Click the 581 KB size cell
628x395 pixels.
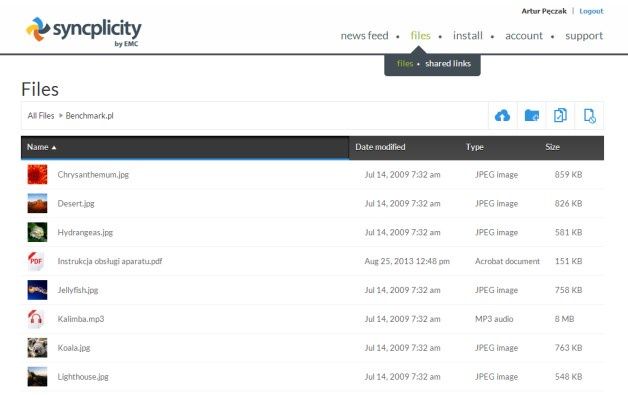(568, 232)
